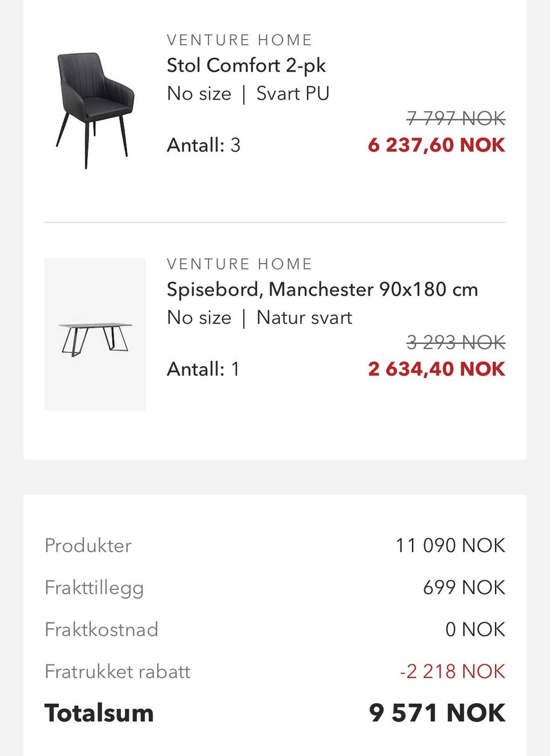Select the Svart PU color variant text
Viewport: 550px width, 756px height.
click(293, 93)
